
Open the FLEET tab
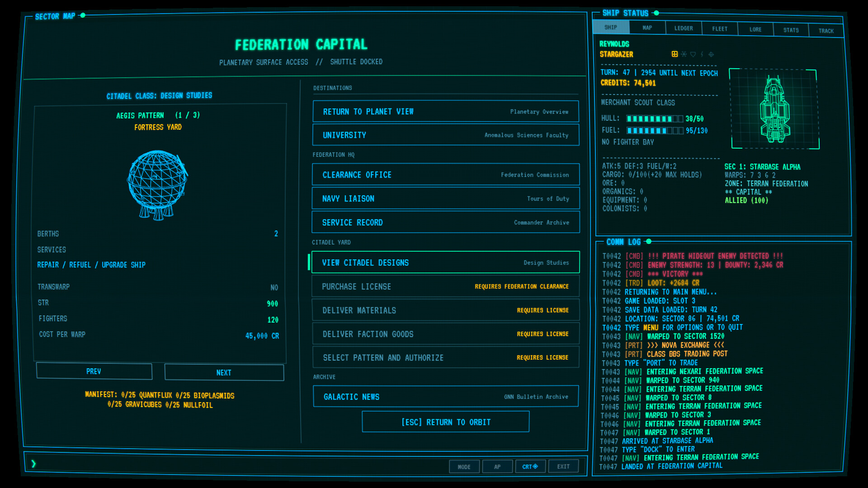pyautogui.click(x=720, y=29)
